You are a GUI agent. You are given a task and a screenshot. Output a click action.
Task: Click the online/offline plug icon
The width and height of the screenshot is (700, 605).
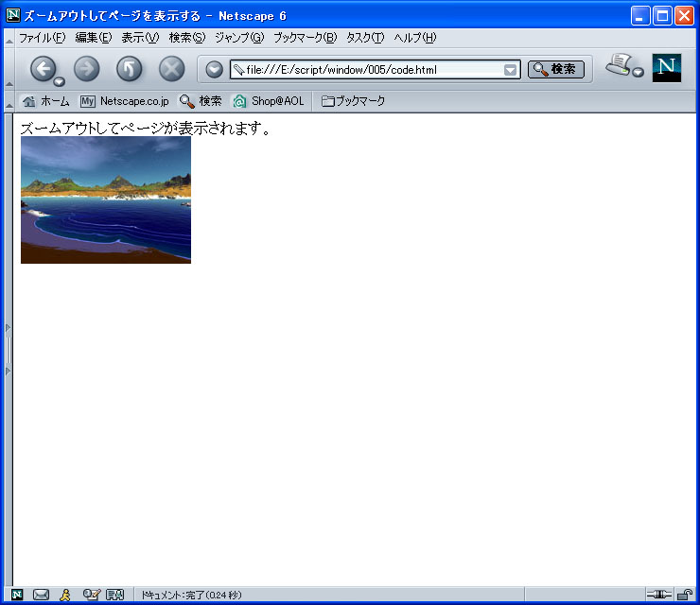click(x=659, y=595)
